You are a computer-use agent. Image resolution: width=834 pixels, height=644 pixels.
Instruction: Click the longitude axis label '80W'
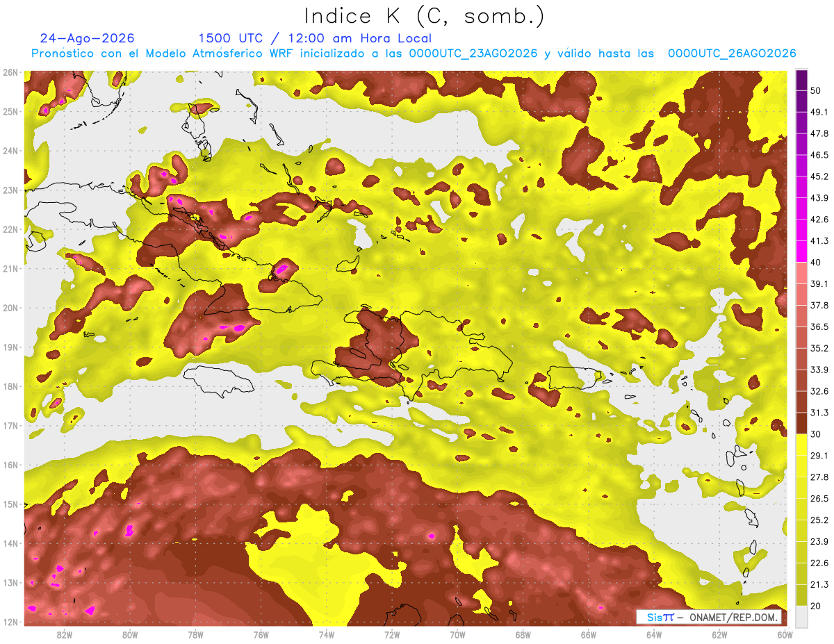[x=129, y=634]
